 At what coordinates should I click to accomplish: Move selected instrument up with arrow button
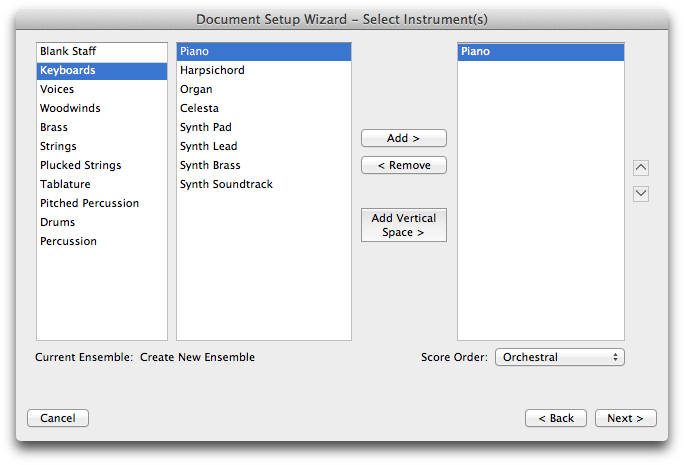coord(640,168)
